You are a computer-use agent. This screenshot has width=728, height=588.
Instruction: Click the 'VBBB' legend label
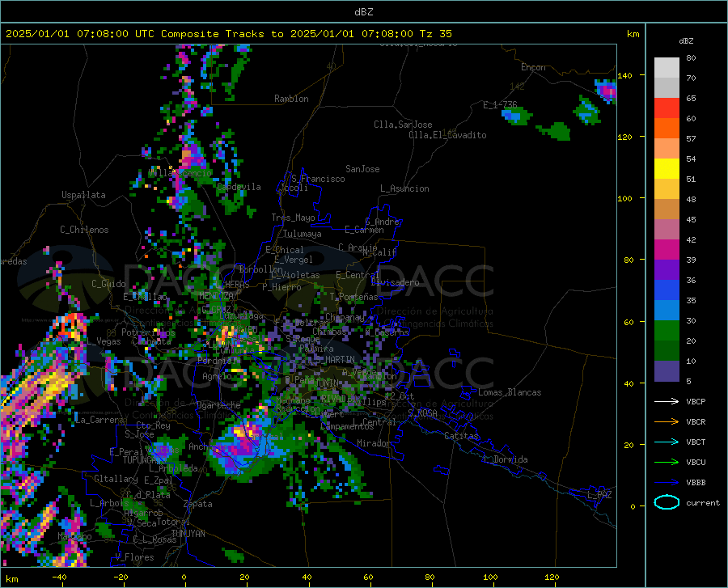tap(696, 483)
